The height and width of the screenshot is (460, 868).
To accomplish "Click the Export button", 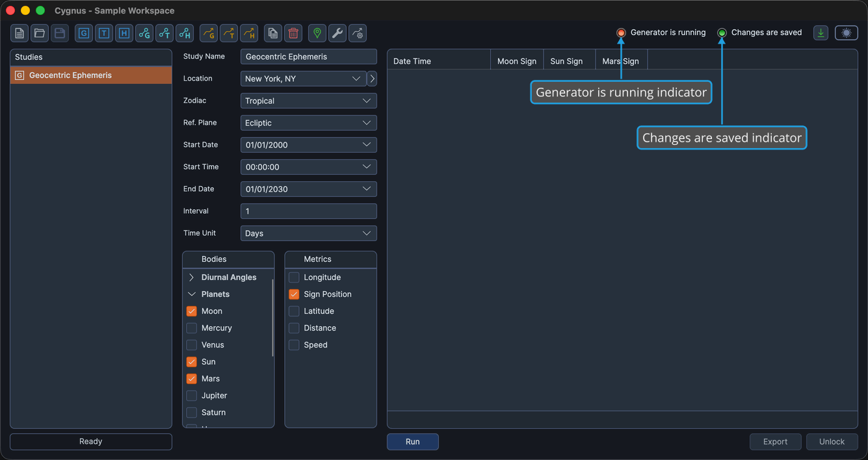I will pyautogui.click(x=775, y=442).
